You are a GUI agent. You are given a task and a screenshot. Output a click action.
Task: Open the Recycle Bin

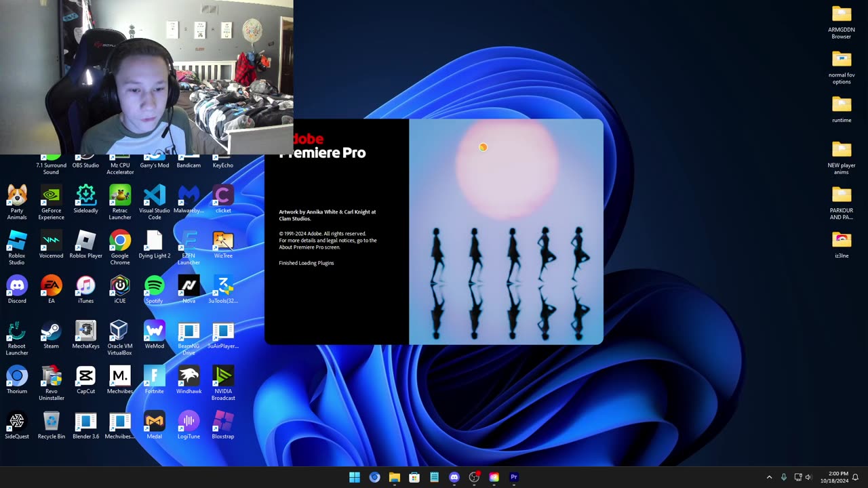51,425
